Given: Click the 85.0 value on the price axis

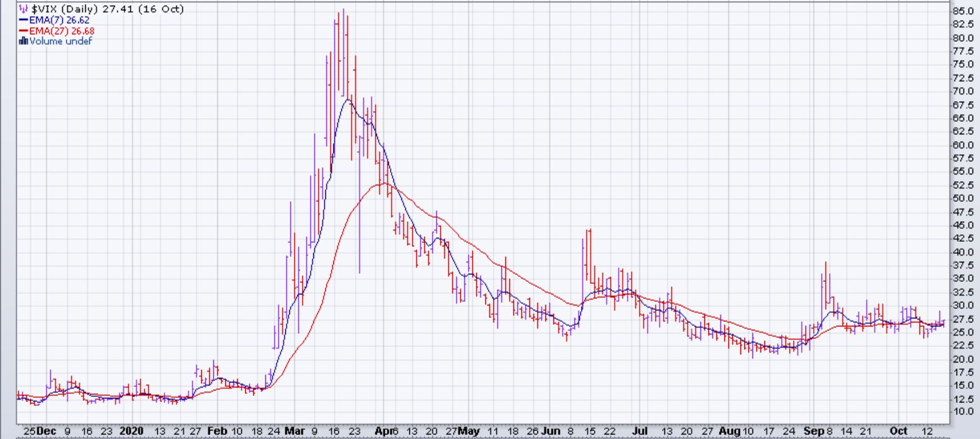Looking at the screenshot, I should [x=963, y=11].
